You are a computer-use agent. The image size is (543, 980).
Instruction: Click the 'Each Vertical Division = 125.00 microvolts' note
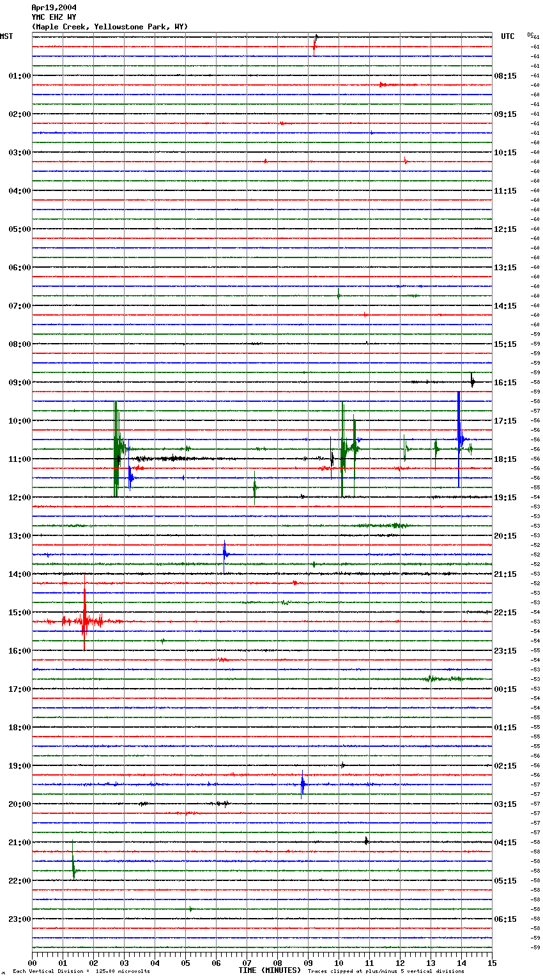(81, 972)
